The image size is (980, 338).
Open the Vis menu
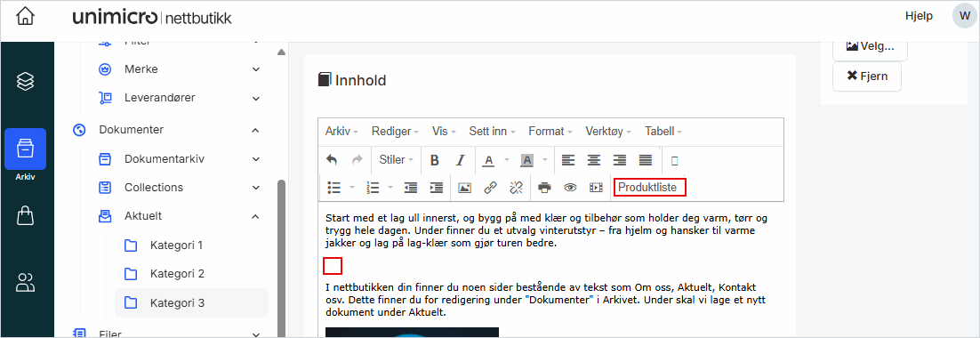point(444,132)
